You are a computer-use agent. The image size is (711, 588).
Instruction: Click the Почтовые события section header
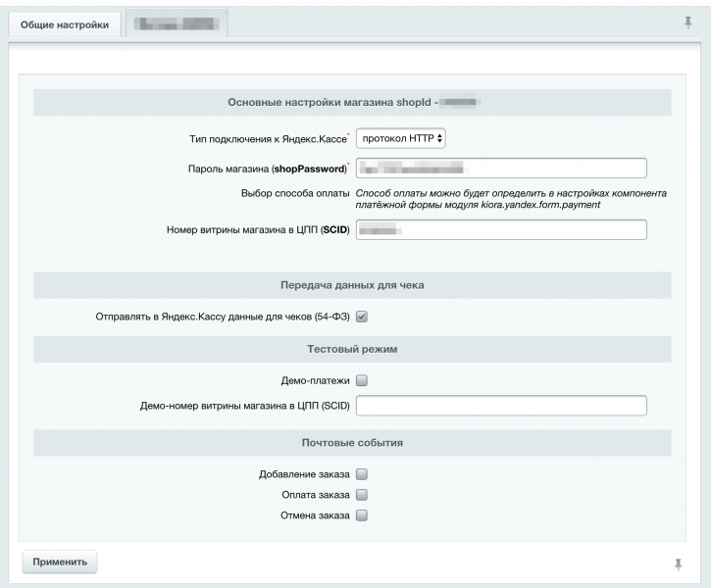(x=352, y=442)
